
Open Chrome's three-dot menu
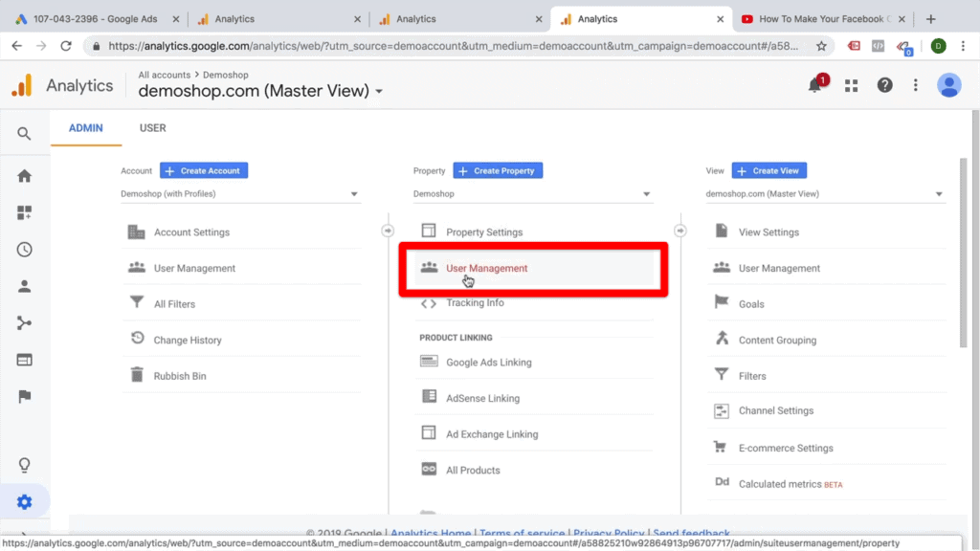(963, 46)
